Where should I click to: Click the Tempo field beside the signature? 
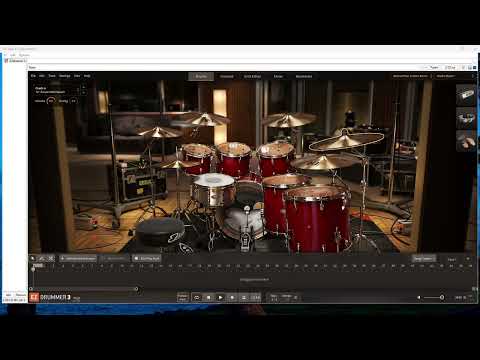click(287, 297)
